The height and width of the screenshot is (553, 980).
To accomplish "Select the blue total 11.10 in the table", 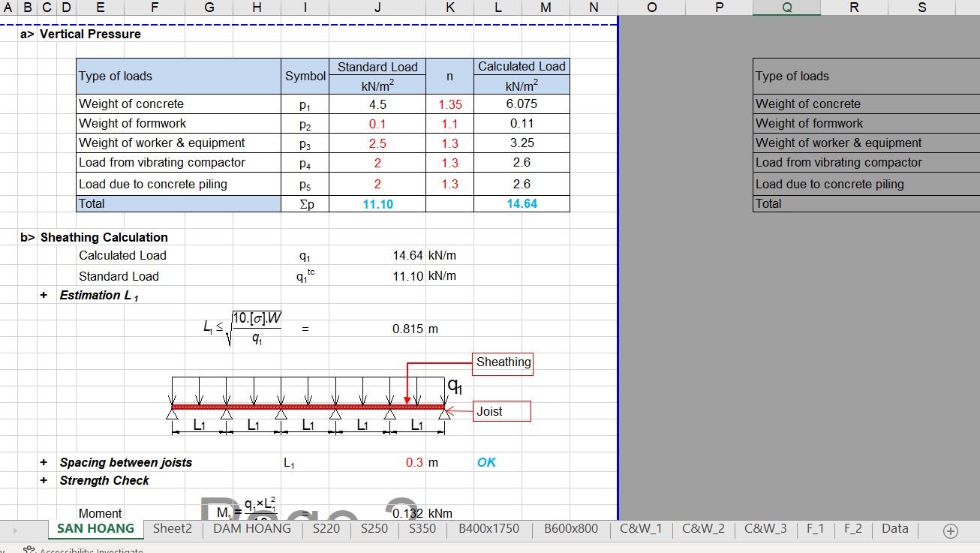I will click(x=377, y=203).
